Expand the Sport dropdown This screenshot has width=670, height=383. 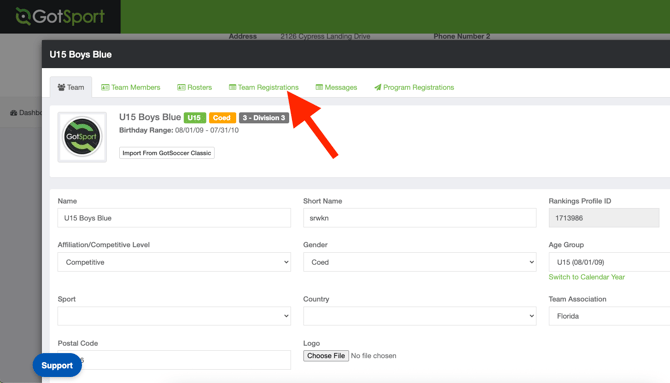pos(174,316)
